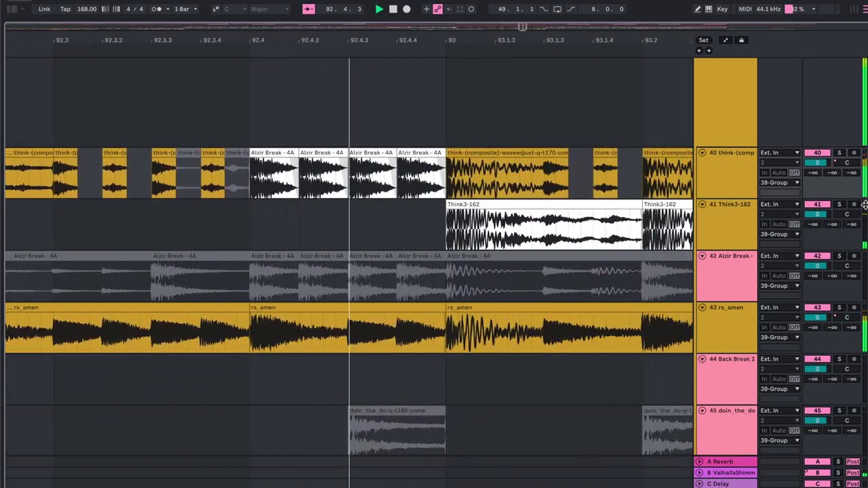Viewport: 868px width, 488px height.
Task: Toggle the Optimize Arrangement Height icon
Action: pyautogui.click(x=725, y=40)
